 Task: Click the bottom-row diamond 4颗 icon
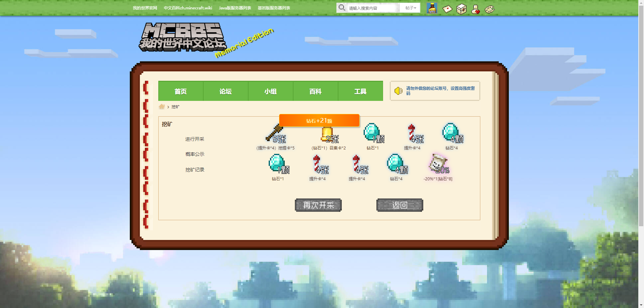pos(397,164)
